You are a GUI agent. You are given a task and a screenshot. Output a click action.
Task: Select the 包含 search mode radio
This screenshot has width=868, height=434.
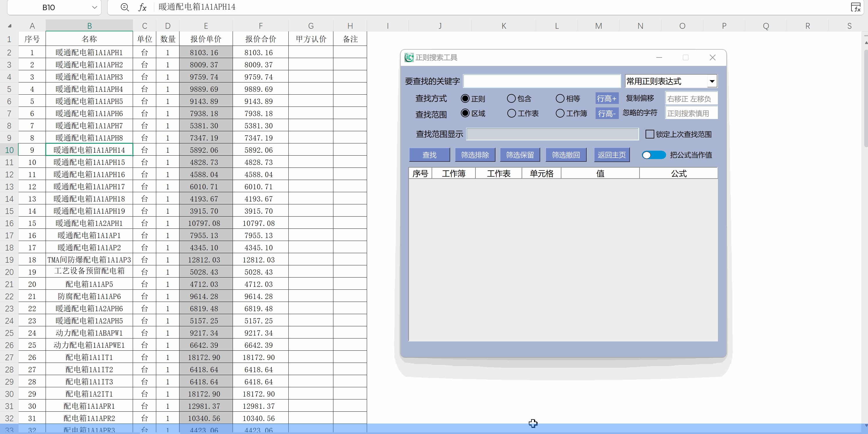511,98
